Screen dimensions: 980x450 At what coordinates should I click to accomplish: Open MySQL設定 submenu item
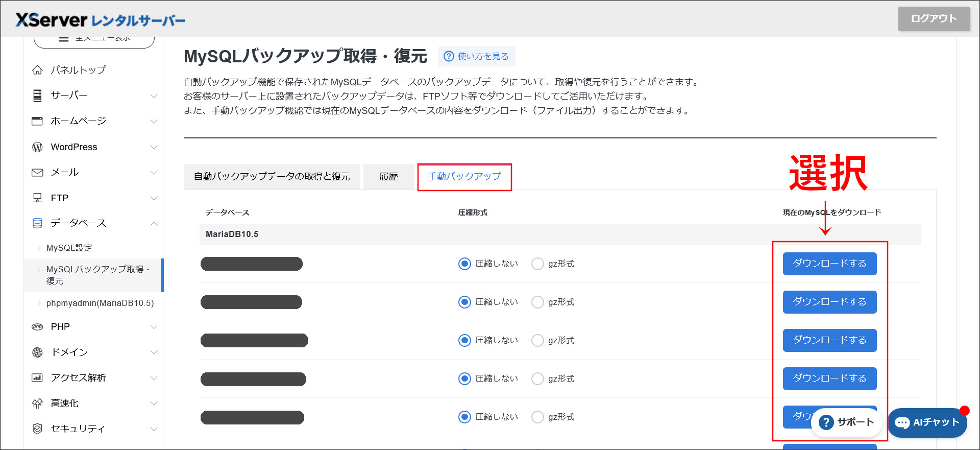click(69, 248)
